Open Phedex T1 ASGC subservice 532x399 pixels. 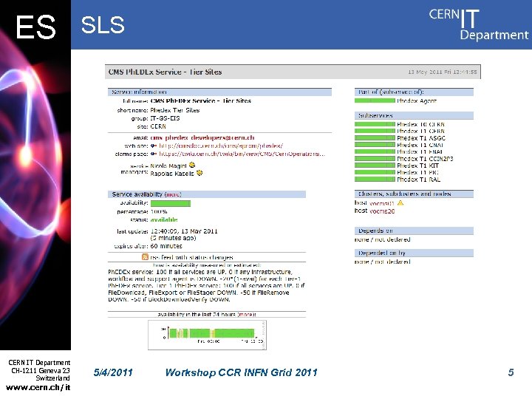(x=421, y=138)
